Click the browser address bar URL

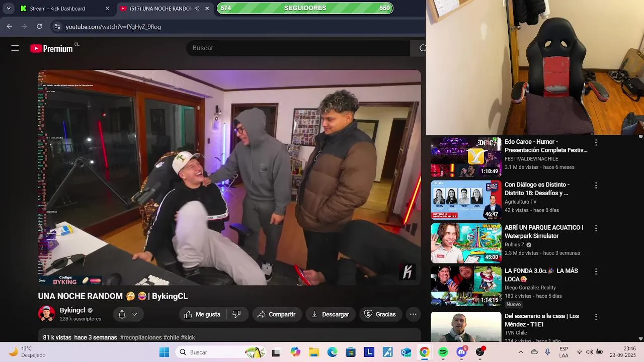coord(113,27)
